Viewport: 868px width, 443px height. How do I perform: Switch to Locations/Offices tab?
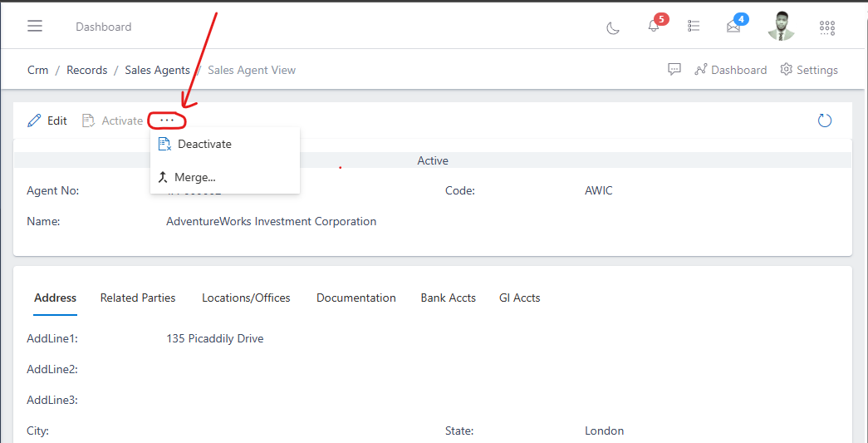[x=246, y=298]
